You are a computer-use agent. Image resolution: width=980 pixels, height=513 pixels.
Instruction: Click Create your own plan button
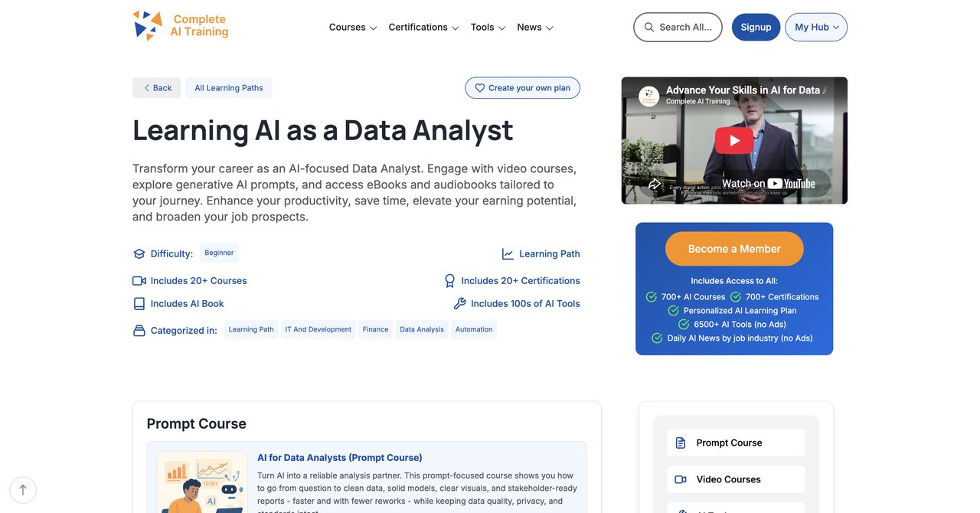click(x=522, y=88)
